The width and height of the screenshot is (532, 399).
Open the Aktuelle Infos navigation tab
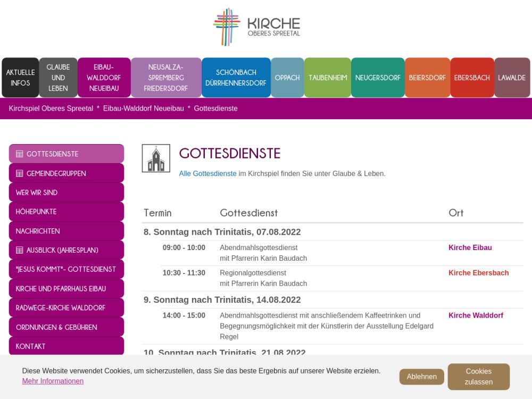[x=20, y=78]
